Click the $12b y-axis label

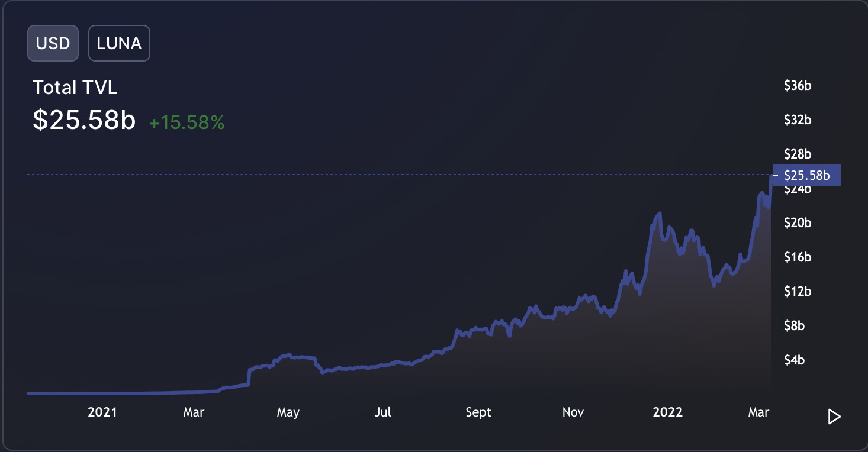[797, 291]
